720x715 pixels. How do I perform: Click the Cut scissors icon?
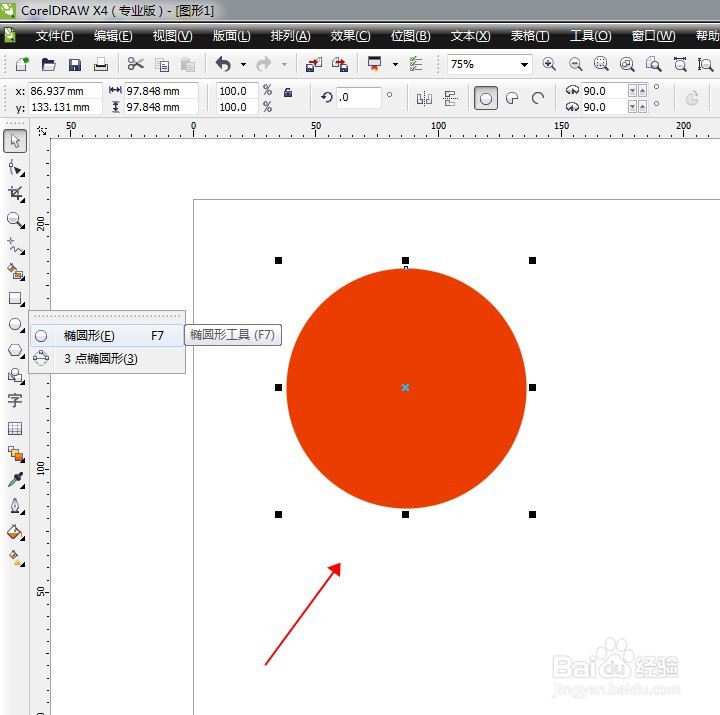(x=135, y=64)
